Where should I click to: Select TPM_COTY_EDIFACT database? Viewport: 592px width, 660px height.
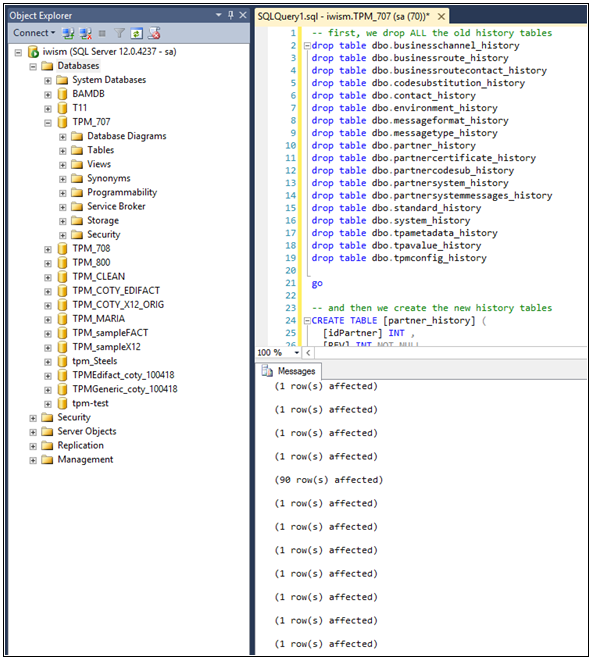point(116,290)
